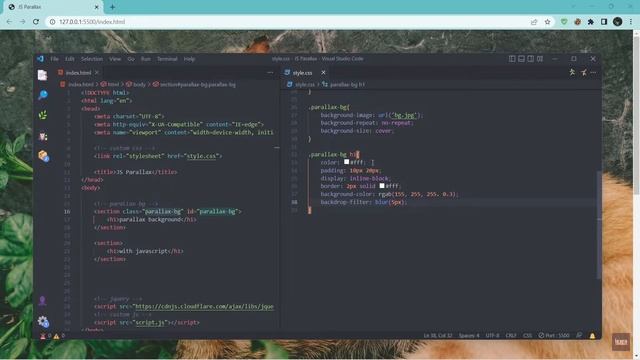Open notifications bell in status bar
This screenshot has width=640, height=360.
[592, 336]
